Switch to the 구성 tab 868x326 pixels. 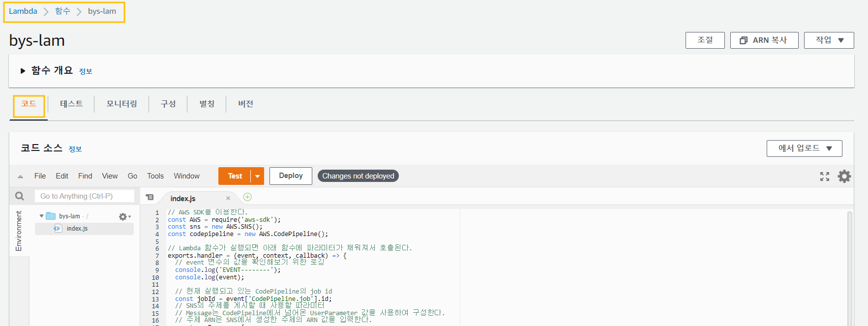(x=168, y=104)
